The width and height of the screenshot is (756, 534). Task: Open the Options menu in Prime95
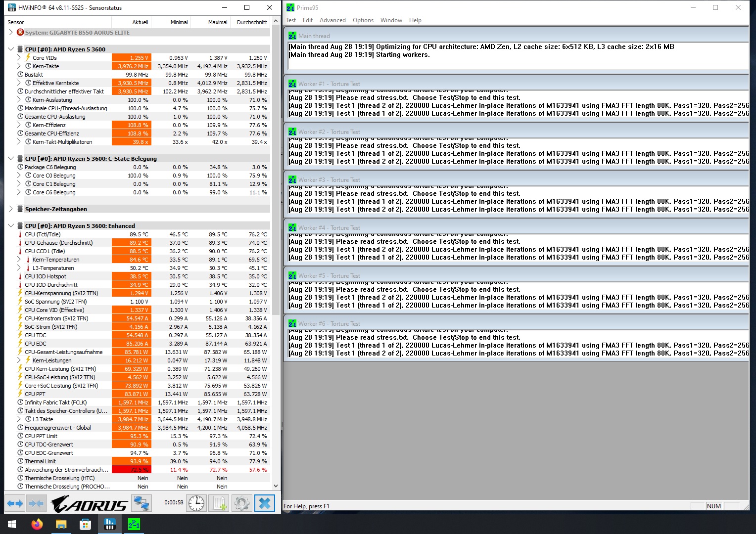pos(363,20)
